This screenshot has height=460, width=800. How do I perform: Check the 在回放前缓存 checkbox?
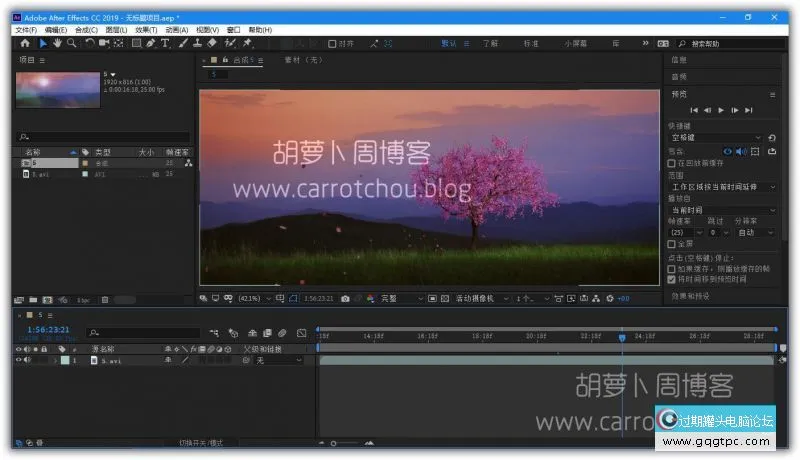click(x=671, y=164)
